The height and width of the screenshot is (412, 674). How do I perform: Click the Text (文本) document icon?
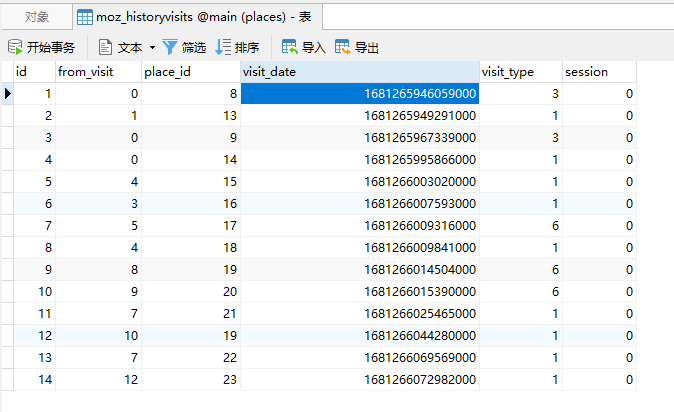(x=105, y=47)
